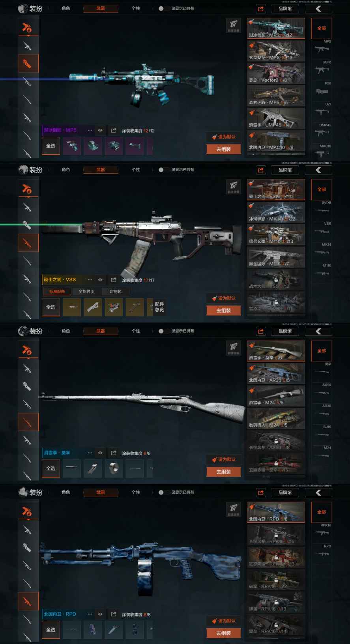
Task: Click 去组装 below the 北国内卫 · RPD collection
Action: coord(223,633)
